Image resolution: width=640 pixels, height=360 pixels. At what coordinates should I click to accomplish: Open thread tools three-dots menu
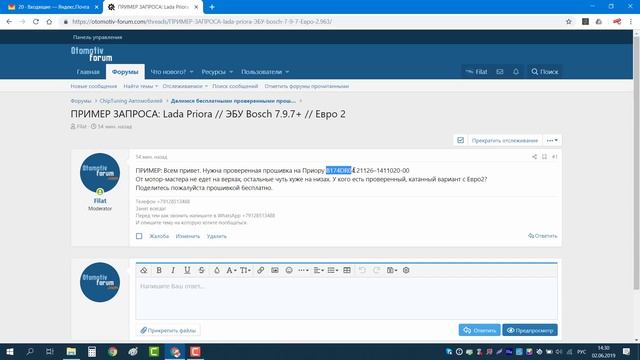coord(552,140)
